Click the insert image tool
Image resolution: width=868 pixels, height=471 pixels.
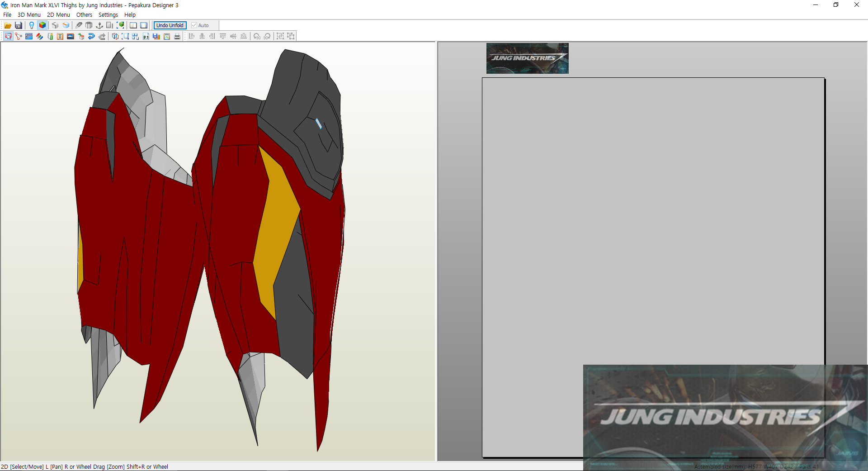click(x=71, y=36)
